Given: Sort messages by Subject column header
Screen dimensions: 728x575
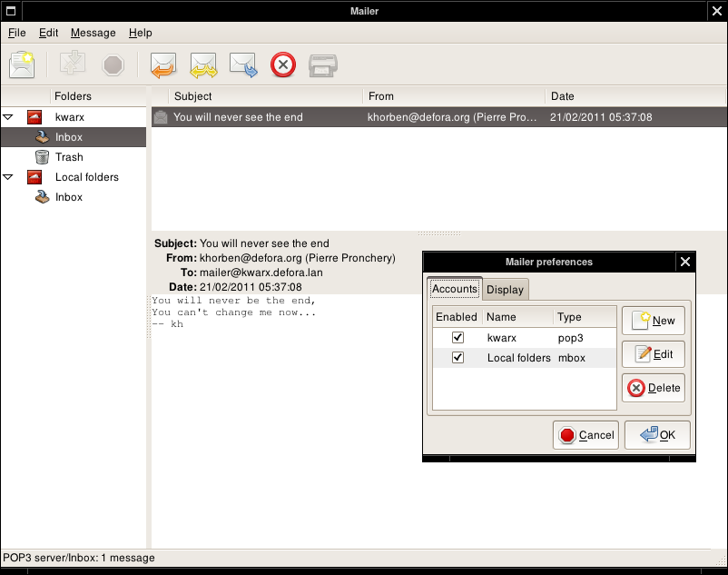Looking at the screenshot, I should (x=266, y=96).
